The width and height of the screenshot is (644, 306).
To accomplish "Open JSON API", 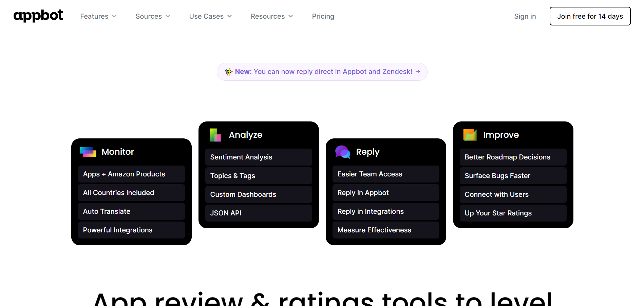I will 259,213.
